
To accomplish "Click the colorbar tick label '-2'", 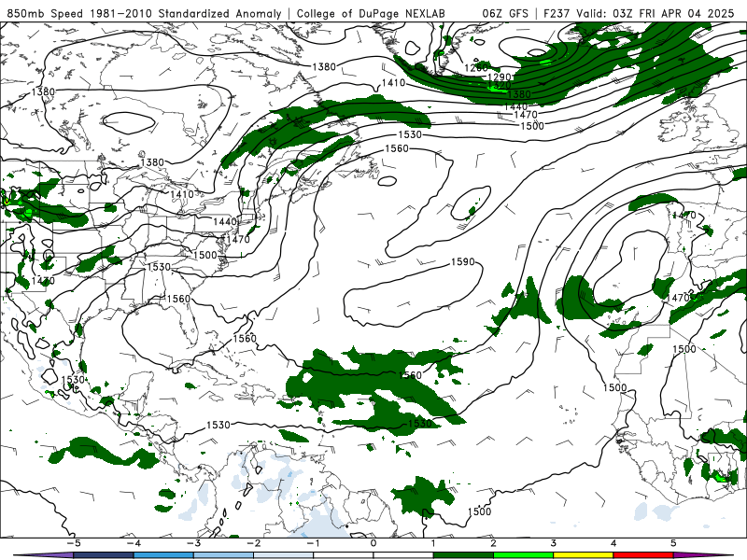I will tap(253, 543).
